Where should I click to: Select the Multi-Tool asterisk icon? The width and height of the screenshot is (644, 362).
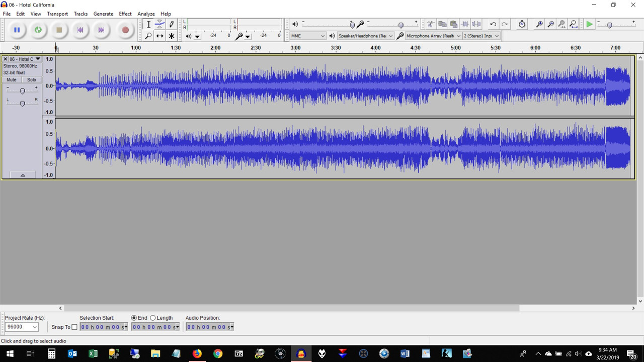172,36
